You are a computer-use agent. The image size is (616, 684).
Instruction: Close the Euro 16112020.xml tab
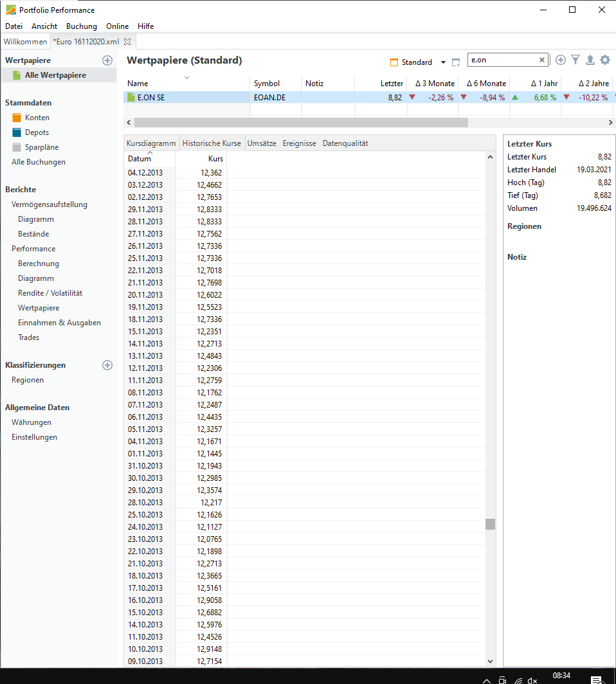(x=127, y=42)
